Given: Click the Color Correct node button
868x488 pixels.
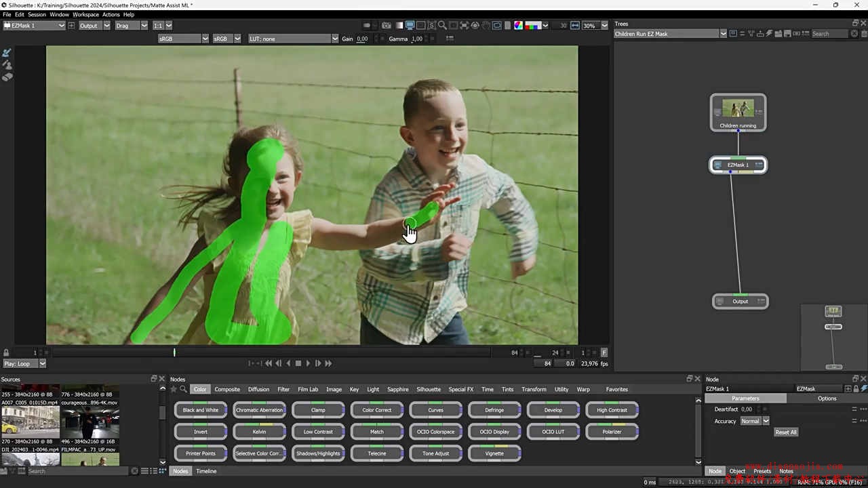Looking at the screenshot, I should pyautogui.click(x=377, y=410).
